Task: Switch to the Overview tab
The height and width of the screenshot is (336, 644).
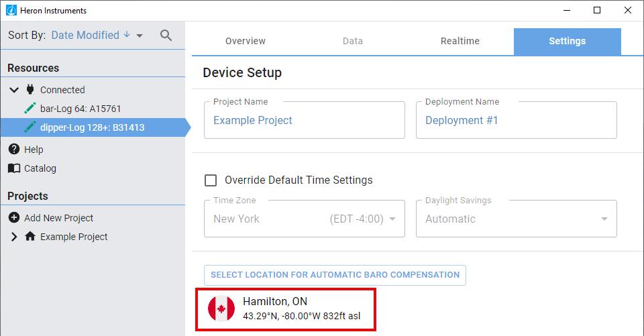Action: click(246, 41)
